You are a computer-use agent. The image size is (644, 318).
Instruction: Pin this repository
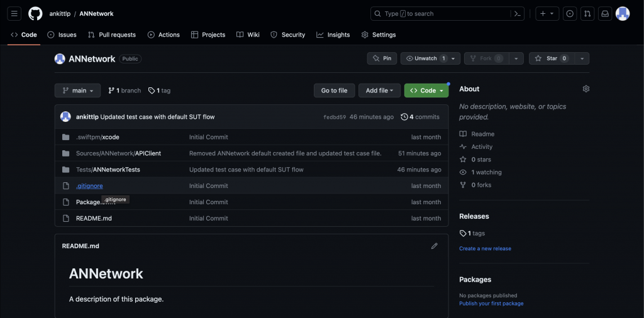point(382,58)
